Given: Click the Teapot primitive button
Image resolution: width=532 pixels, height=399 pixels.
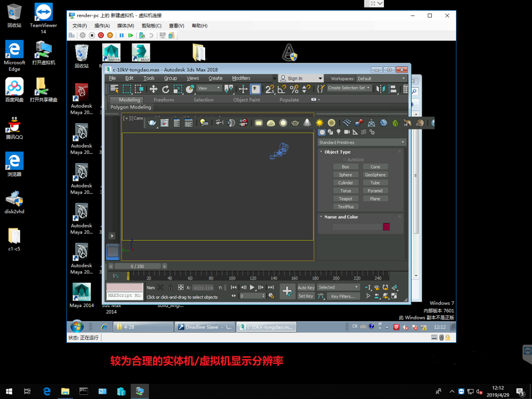Looking at the screenshot, I should (345, 199).
